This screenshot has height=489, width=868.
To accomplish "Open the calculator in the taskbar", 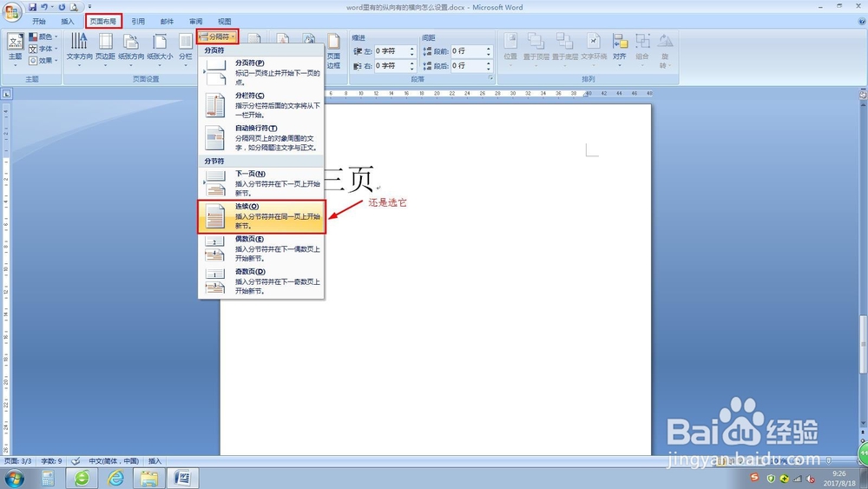I will point(48,478).
